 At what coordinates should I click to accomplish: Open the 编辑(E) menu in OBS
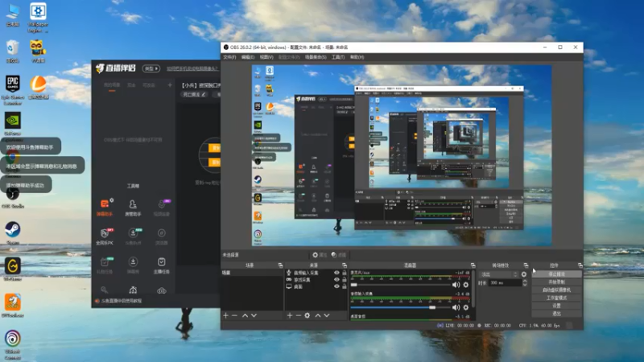pyautogui.click(x=248, y=57)
